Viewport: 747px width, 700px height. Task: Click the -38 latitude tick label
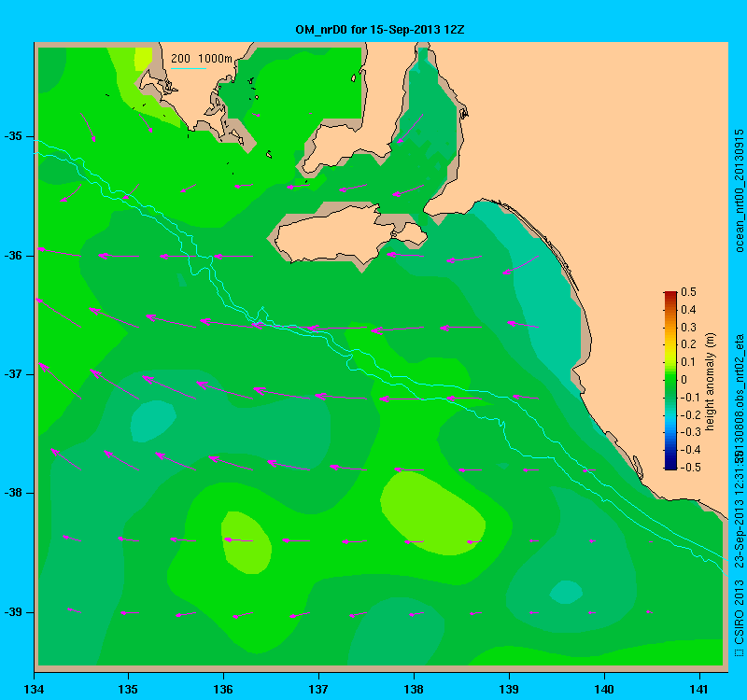click(x=13, y=493)
